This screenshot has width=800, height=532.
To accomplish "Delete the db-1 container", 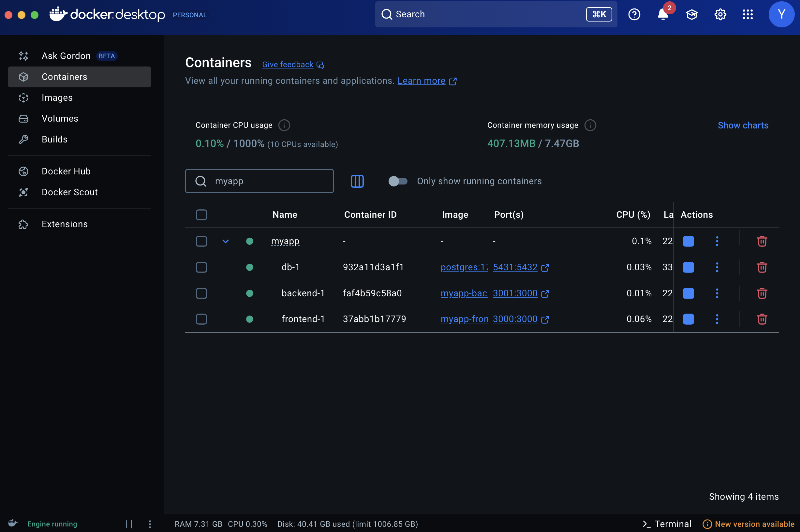I will pyautogui.click(x=762, y=267).
